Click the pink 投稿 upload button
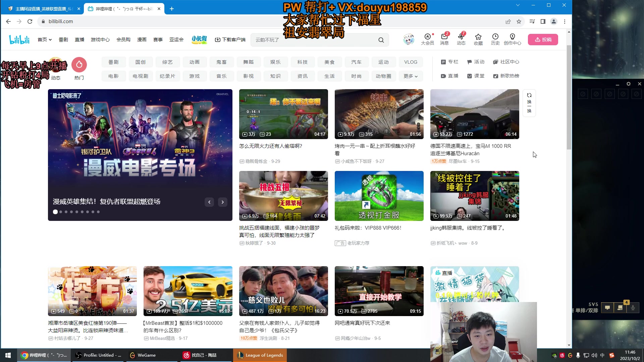 pos(543,39)
